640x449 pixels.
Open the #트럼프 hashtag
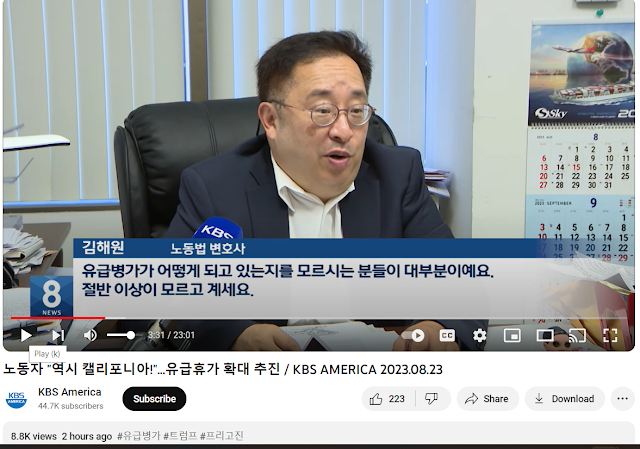(180, 436)
